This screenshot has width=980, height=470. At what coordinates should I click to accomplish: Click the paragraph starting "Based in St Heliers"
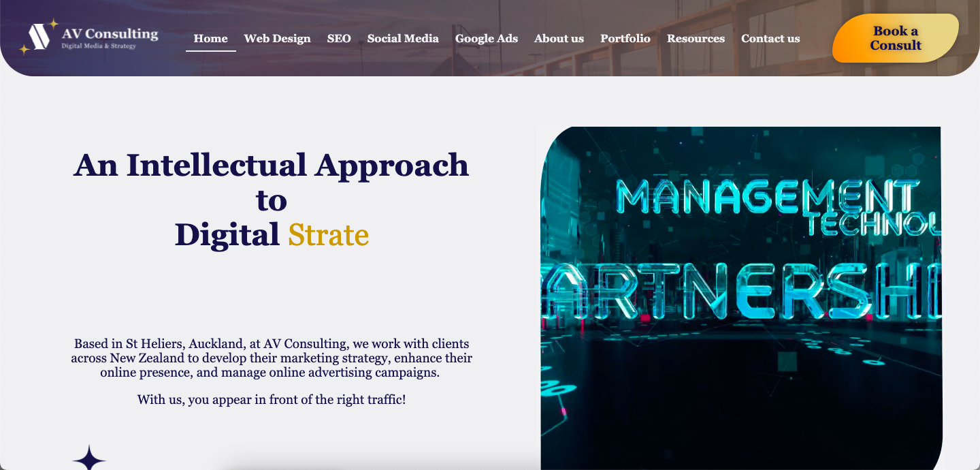(272, 358)
